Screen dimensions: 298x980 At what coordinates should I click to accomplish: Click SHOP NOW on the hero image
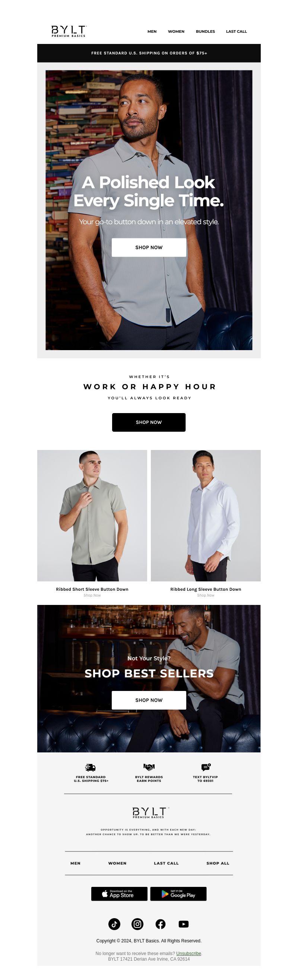pos(149,247)
